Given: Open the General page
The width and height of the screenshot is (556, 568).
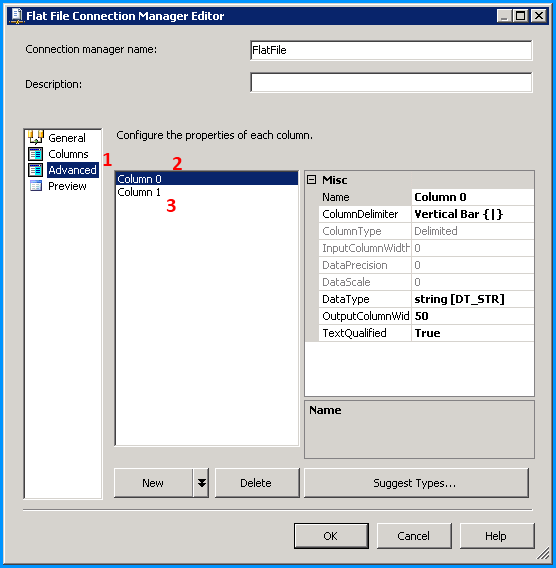Looking at the screenshot, I should pos(67,138).
